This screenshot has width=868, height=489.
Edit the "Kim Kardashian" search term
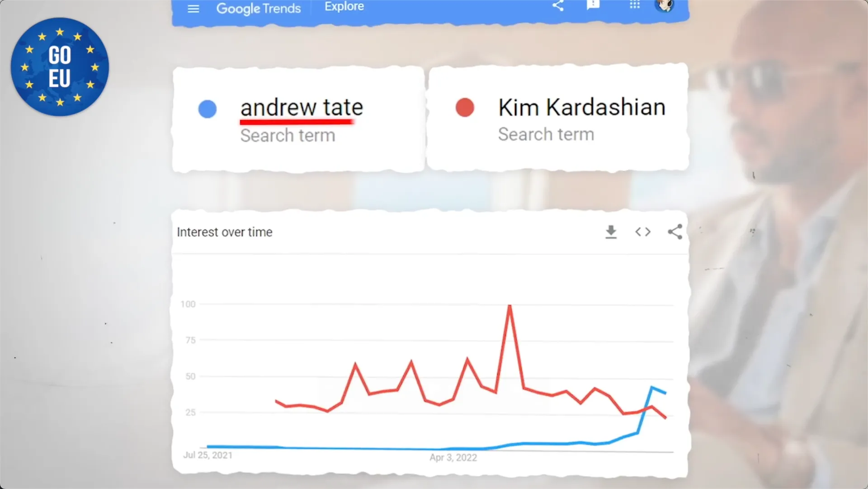pyautogui.click(x=581, y=107)
